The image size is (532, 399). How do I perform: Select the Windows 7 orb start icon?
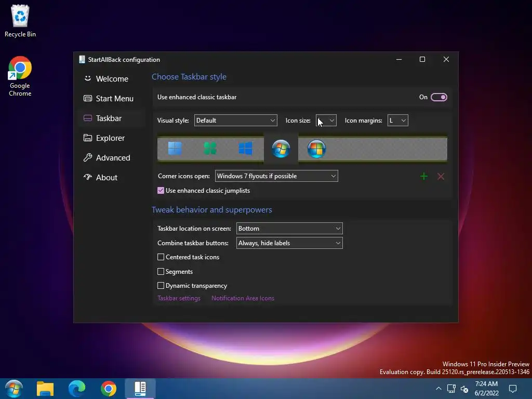coord(281,149)
